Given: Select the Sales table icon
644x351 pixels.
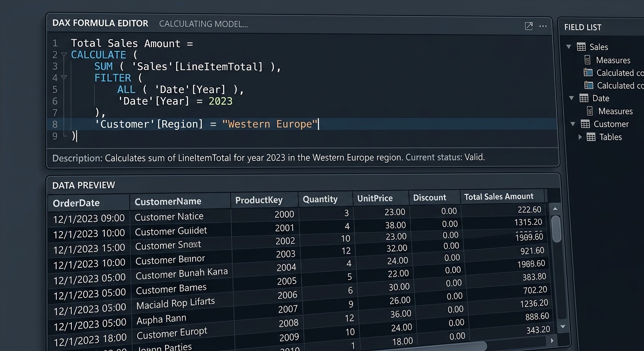Looking at the screenshot, I should pyautogui.click(x=581, y=47).
